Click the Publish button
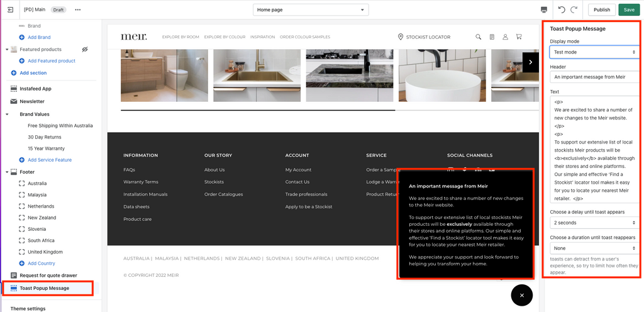This screenshot has height=312, width=644. point(602,10)
